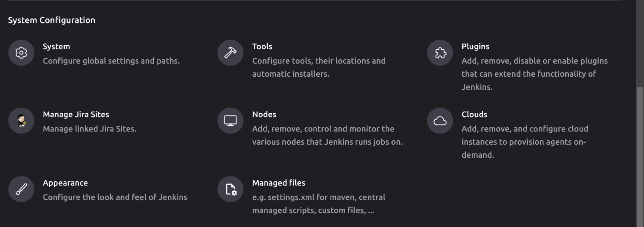The width and height of the screenshot is (644, 227).
Task: Click the Appearance paintbrush icon
Action: click(21, 189)
